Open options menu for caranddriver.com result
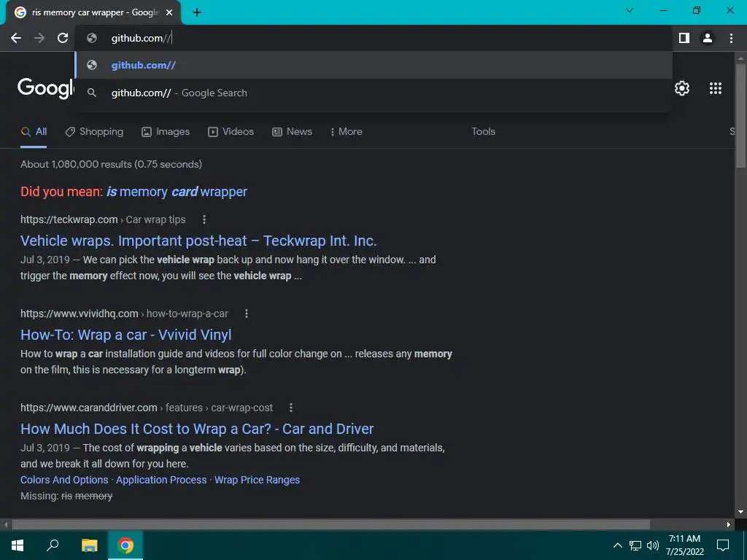Screen dimensions: 747x560 (x=290, y=408)
